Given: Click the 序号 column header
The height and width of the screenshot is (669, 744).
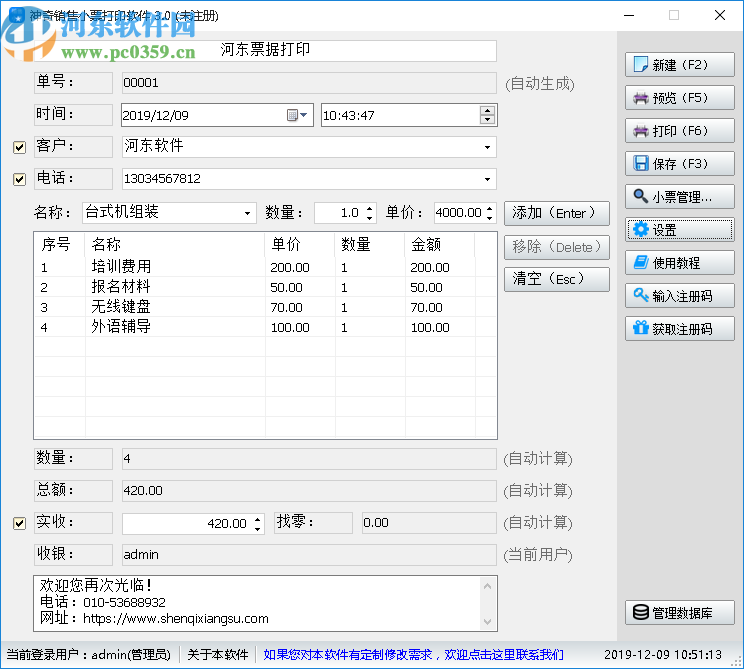Looking at the screenshot, I should click(59, 244).
